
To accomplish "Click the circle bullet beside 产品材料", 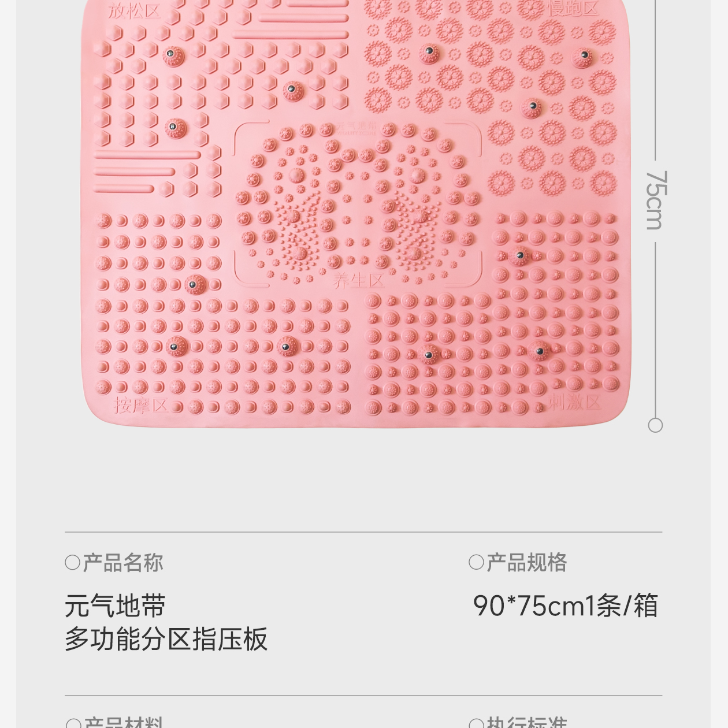I will click(x=73, y=724).
